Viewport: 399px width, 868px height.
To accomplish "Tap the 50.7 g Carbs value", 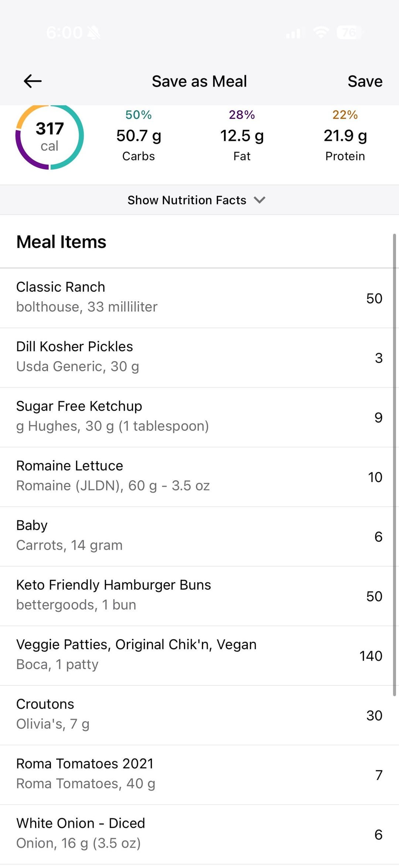I will click(139, 136).
